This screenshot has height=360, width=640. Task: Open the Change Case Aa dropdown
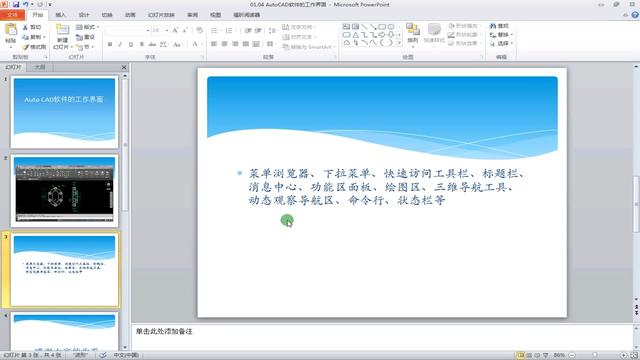click(177, 44)
